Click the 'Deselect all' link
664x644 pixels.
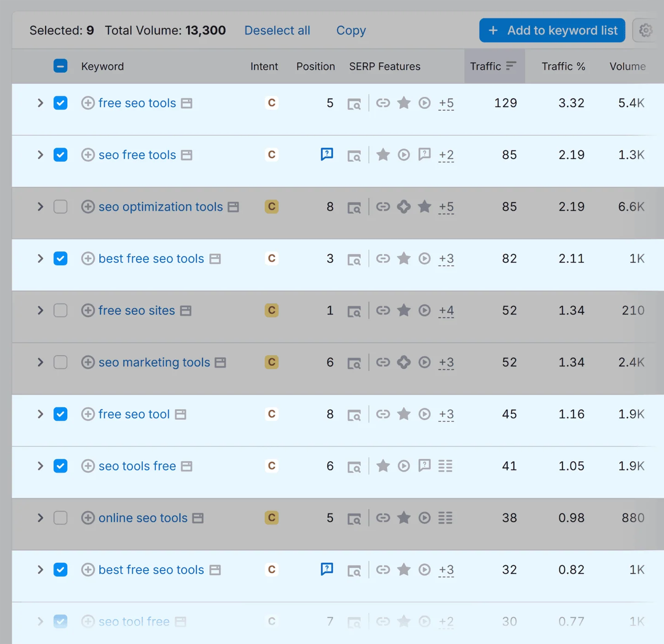pos(277,30)
